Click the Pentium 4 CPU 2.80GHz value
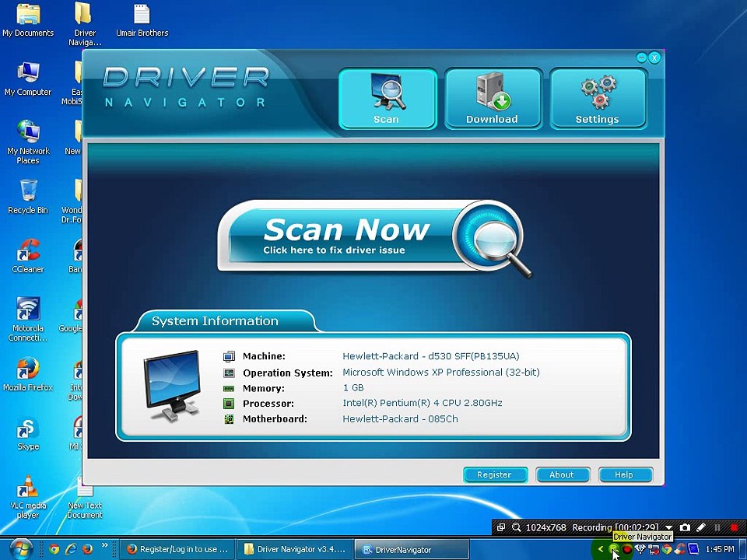Screen dimensions: 747x560 pyautogui.click(x=423, y=403)
